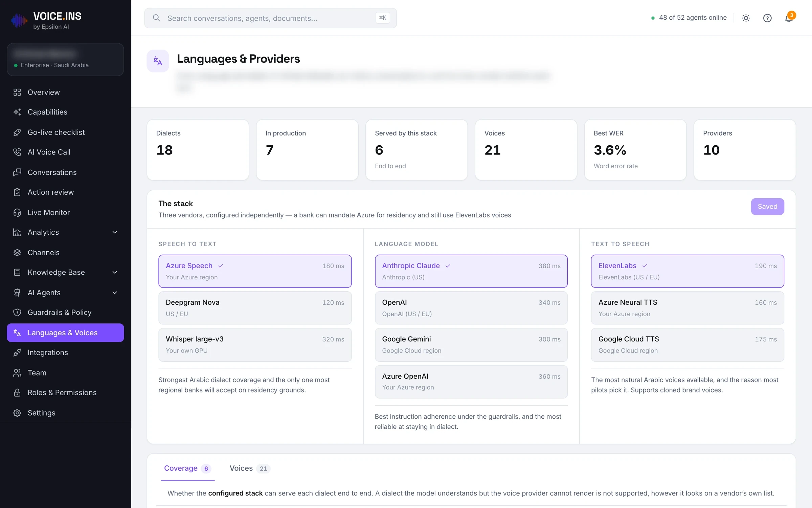Select Anthropic Claude language model
Viewport: 812px width, 508px height.
pos(471,271)
